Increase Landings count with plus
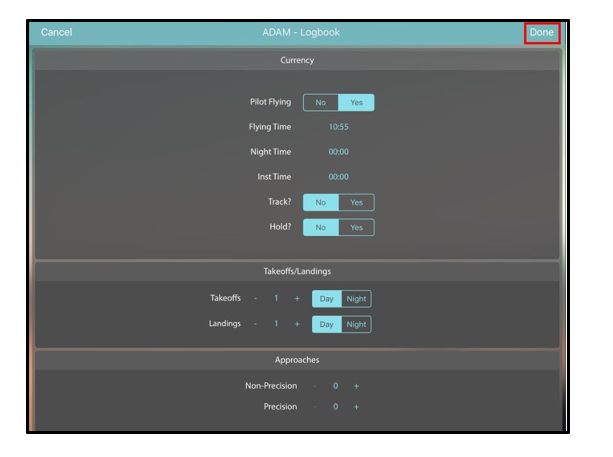The image size is (613, 457). pyautogui.click(x=297, y=324)
